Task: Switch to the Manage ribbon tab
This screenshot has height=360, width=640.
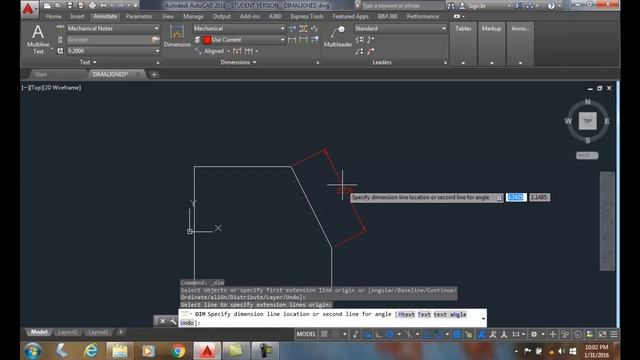Action: click(x=193, y=16)
